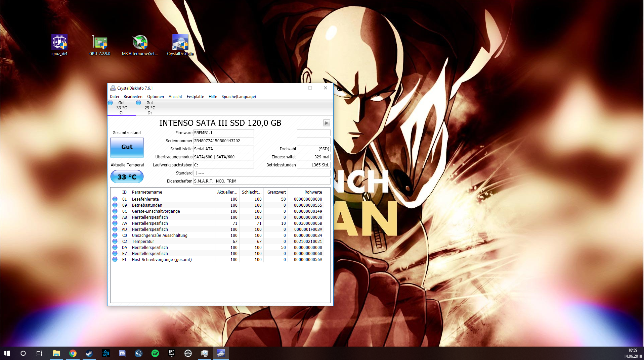644x360 pixels.
Task: Open the cpuz_x64 desktop shortcut
Action: click(x=59, y=45)
